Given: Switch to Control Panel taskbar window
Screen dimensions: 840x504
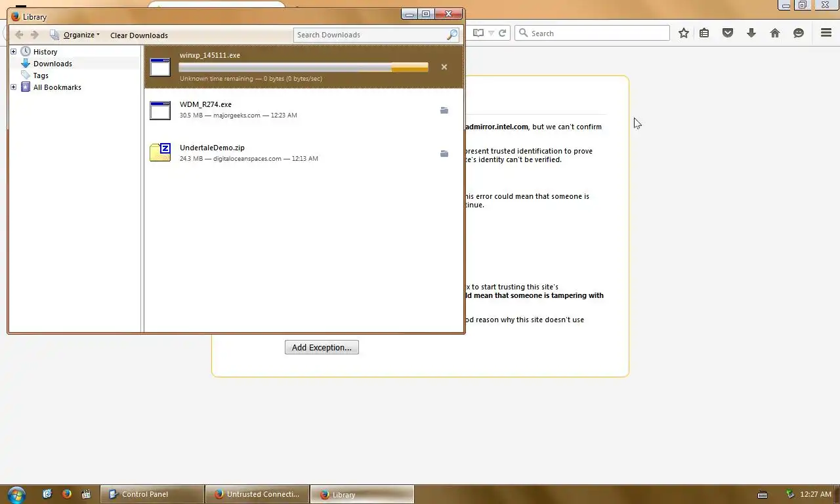Looking at the screenshot, I should [152, 494].
